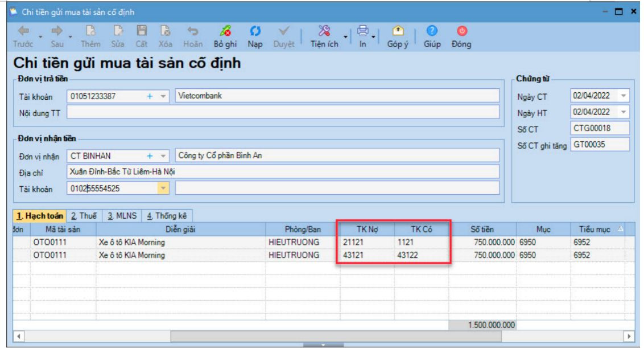Switch to the 3. MLNS tab

click(122, 216)
